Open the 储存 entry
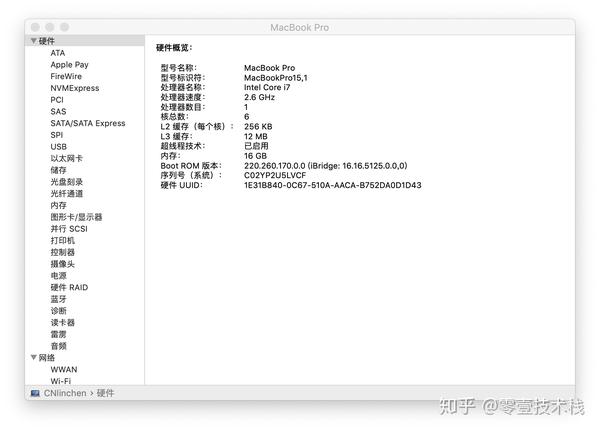This screenshot has width=600, height=431. click(59, 170)
